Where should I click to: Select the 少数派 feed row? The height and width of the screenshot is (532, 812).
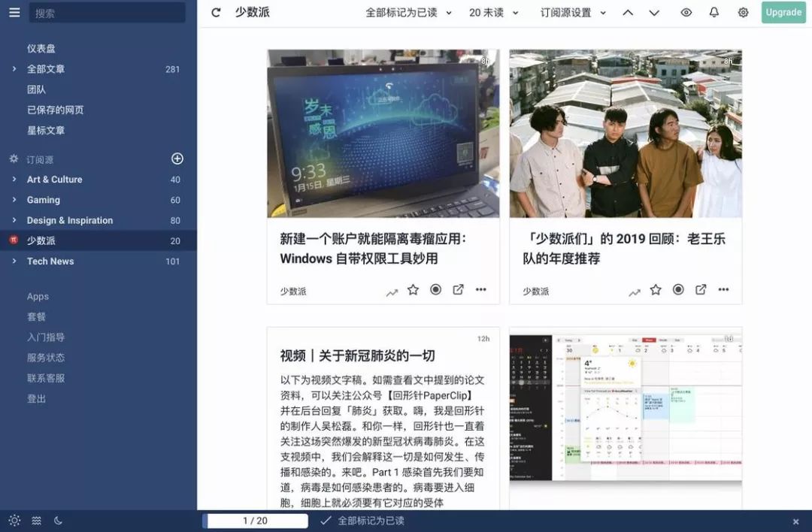(x=98, y=240)
